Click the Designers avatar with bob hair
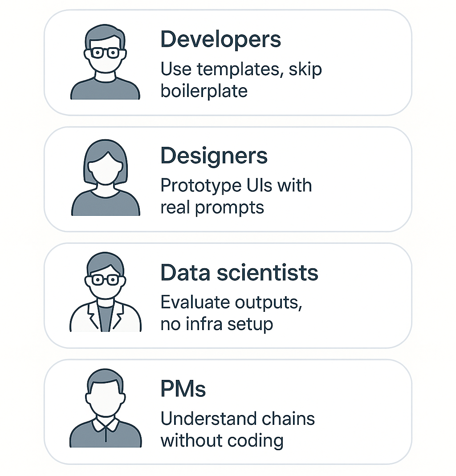Image resolution: width=456 pixels, height=476 pixels. [x=106, y=177]
